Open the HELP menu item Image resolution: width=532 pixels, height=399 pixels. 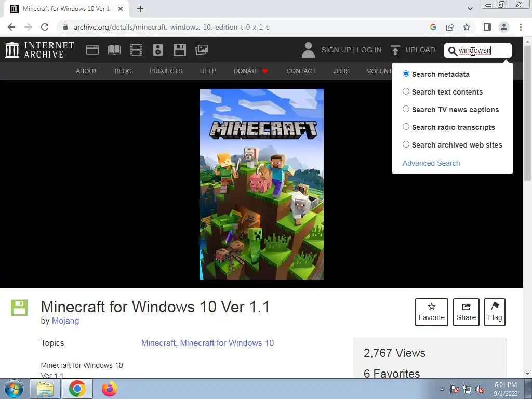(x=208, y=71)
